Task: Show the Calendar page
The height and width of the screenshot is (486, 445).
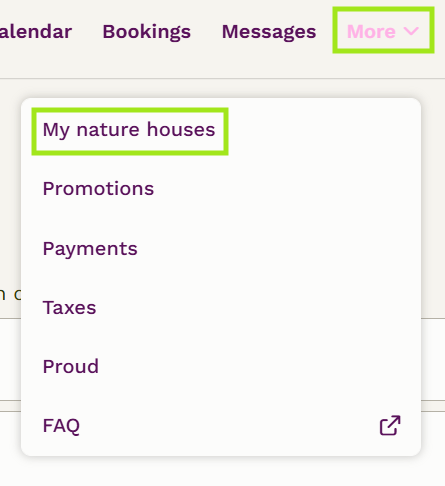Action: pos(36,32)
